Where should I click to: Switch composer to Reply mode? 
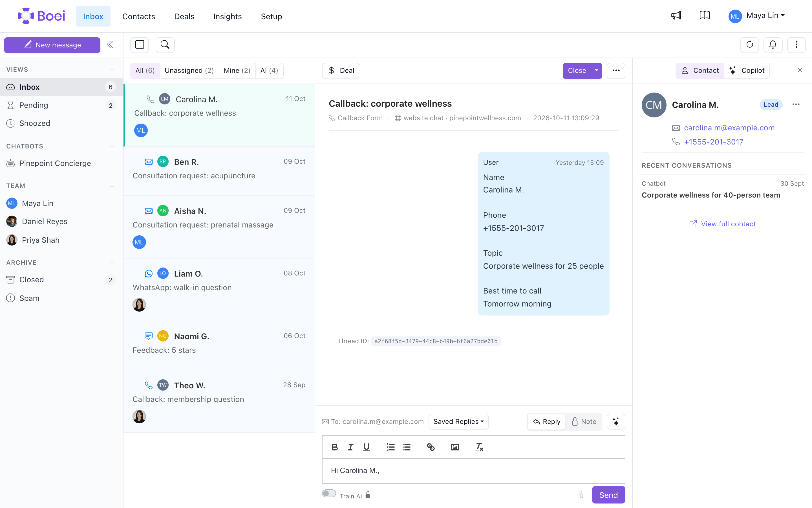[547, 421]
